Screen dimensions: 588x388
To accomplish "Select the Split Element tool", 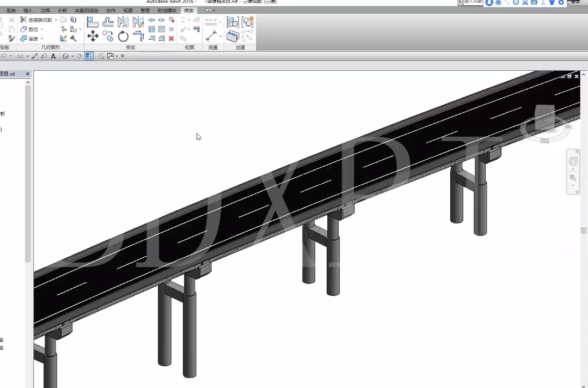I will pos(151,20).
